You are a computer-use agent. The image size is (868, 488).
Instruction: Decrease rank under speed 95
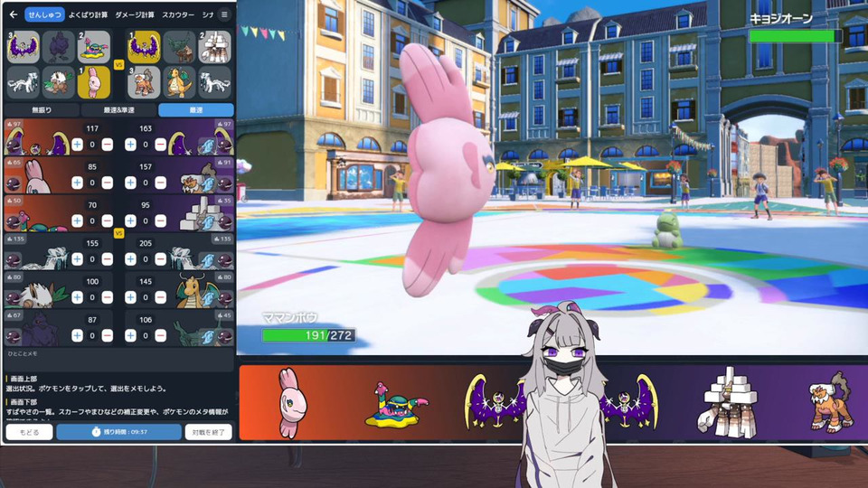(x=161, y=221)
